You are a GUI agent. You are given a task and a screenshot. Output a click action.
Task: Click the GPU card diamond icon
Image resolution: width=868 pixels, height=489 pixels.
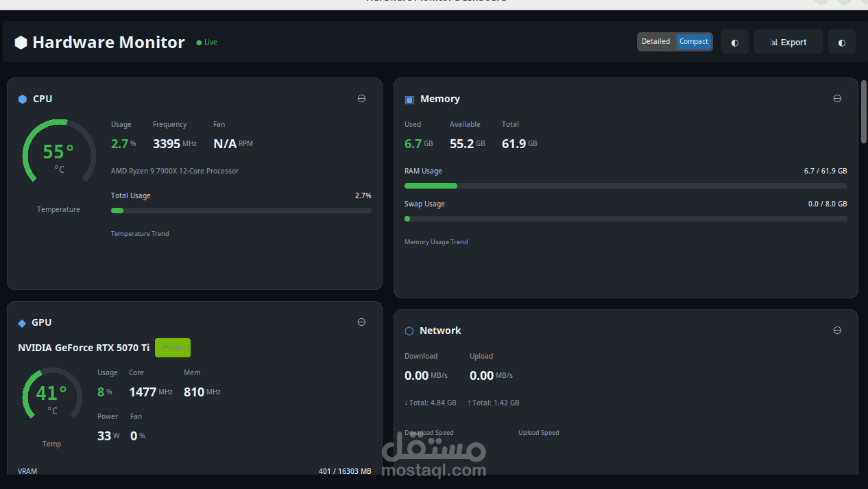[x=22, y=323]
